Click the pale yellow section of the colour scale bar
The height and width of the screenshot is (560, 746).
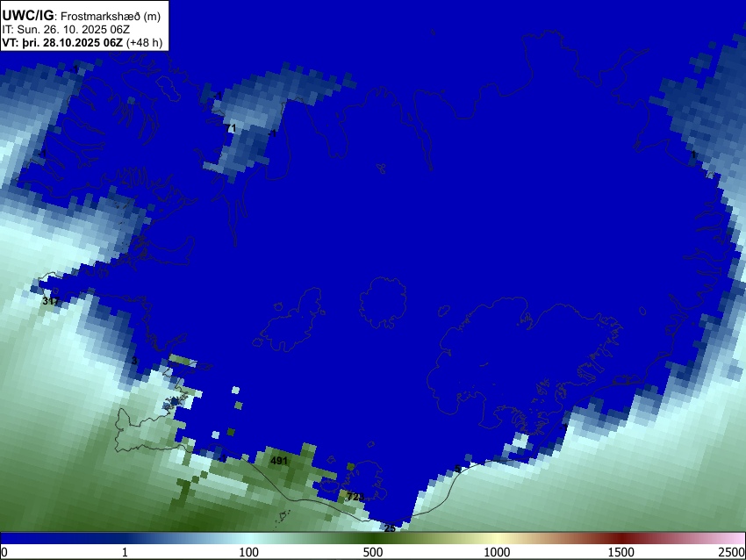point(497,539)
